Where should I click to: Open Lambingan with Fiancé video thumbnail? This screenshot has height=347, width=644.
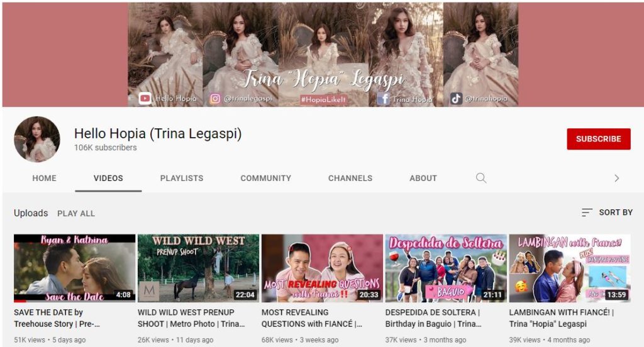570,268
